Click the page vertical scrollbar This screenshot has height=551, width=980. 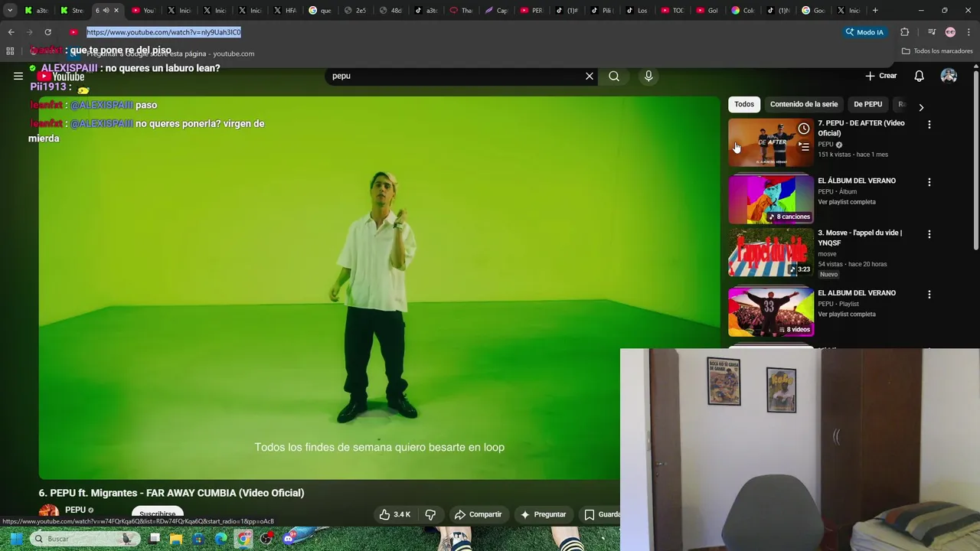click(975, 161)
